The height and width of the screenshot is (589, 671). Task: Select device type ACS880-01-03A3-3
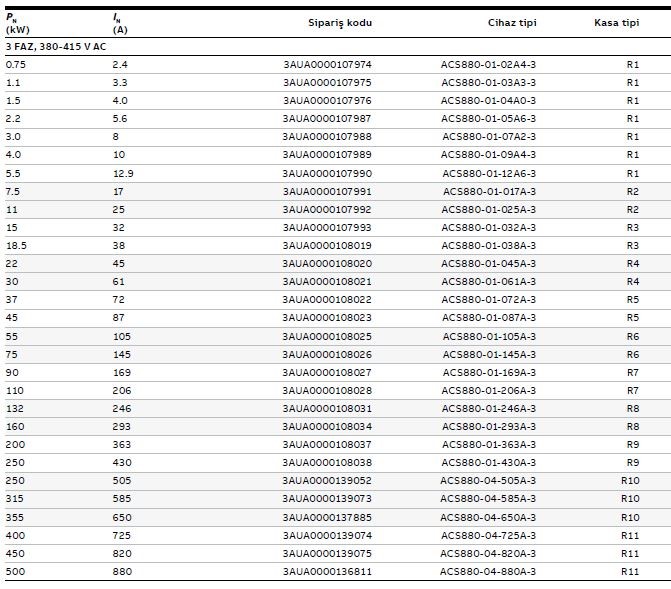tap(488, 83)
